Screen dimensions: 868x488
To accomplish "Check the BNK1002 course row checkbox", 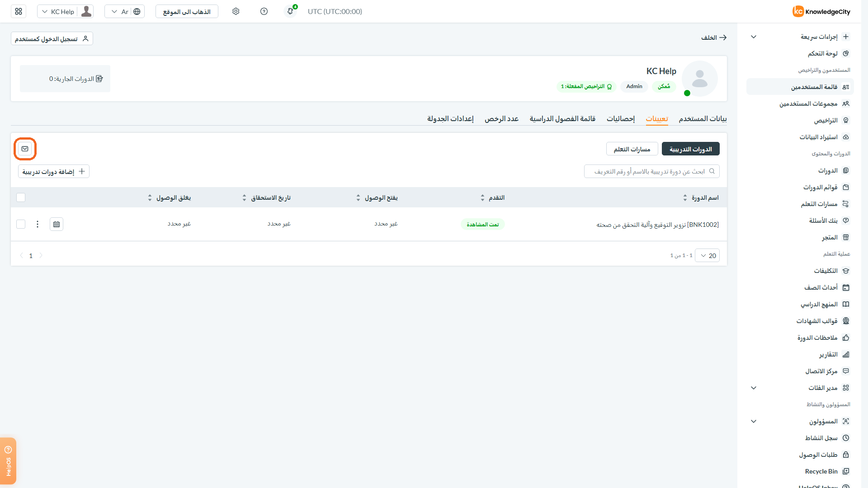I will click(x=21, y=224).
